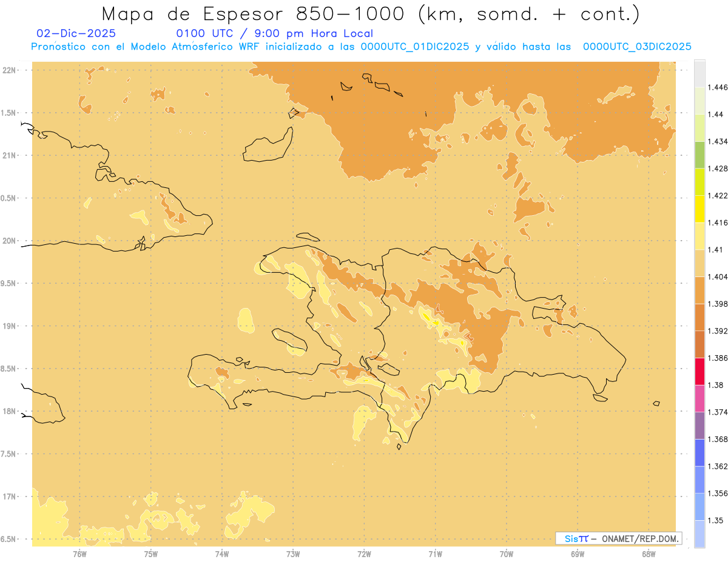Click the '69W' longitude label
The image size is (728, 562).
click(x=578, y=554)
